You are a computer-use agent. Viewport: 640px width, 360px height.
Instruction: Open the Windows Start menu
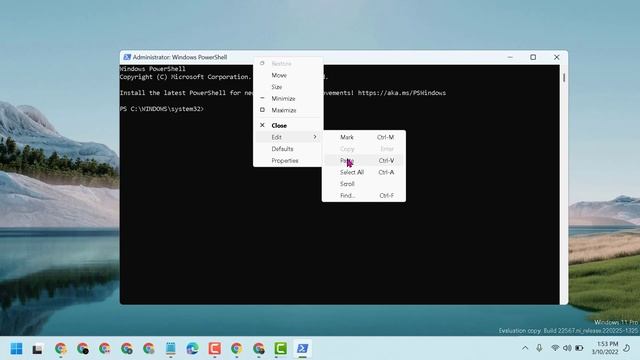(x=16, y=349)
